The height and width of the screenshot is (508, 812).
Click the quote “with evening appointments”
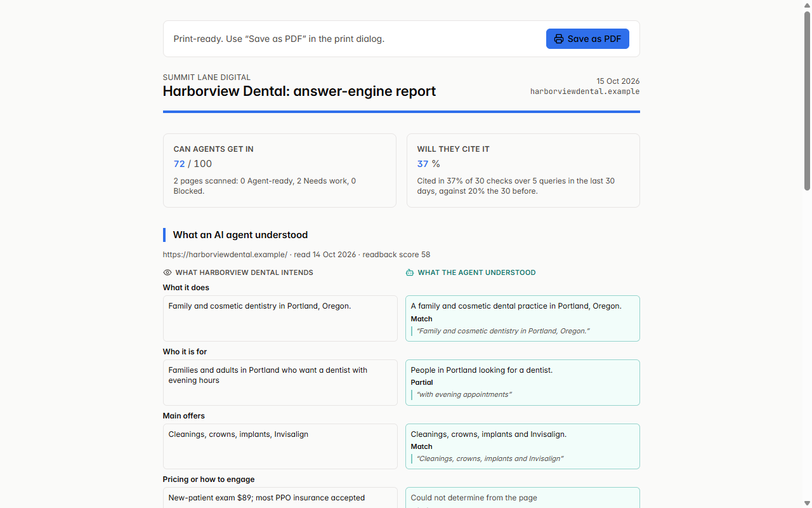click(464, 394)
